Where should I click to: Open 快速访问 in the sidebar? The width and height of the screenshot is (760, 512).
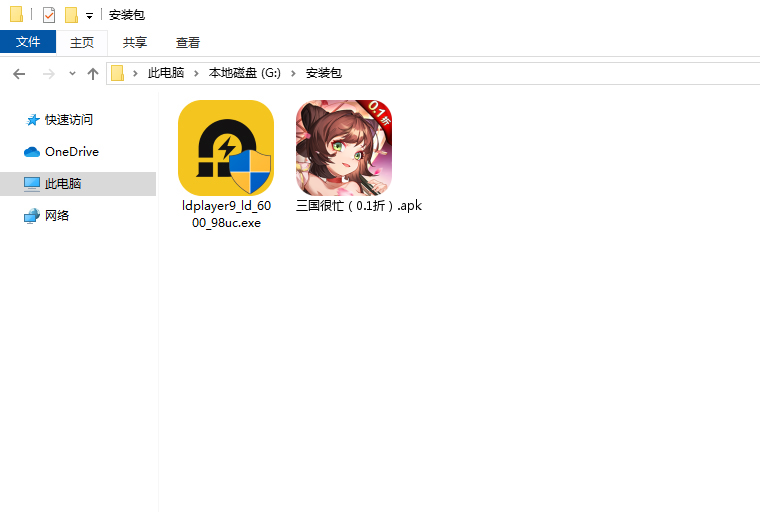(68, 120)
